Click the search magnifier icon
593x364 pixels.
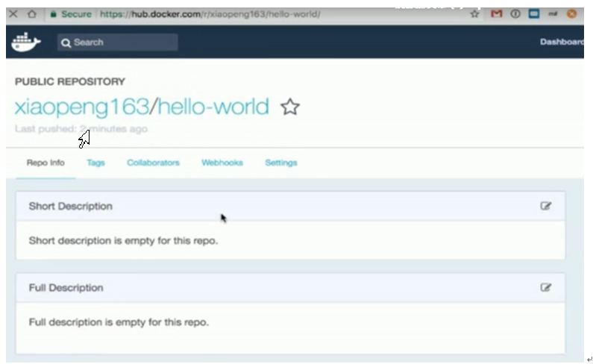(66, 43)
